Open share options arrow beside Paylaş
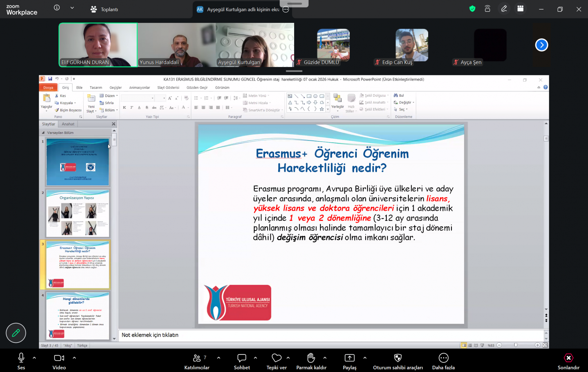The image size is (588, 372). tap(365, 358)
